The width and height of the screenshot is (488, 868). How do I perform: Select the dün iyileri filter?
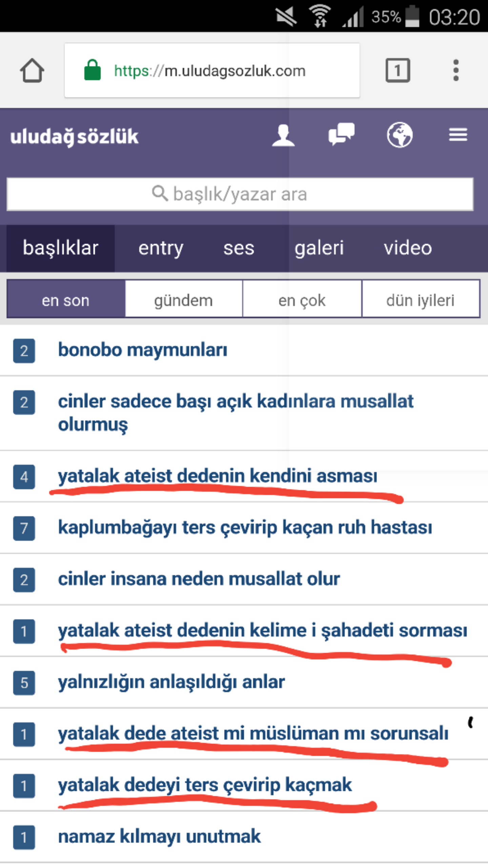420,300
